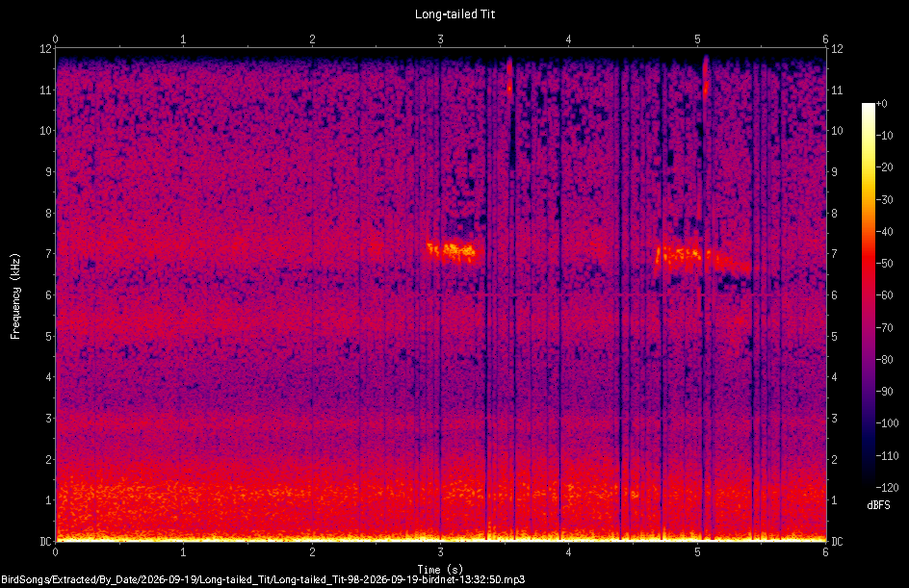
Task: Click the "5" tick on the top time axis
Action: [697, 39]
